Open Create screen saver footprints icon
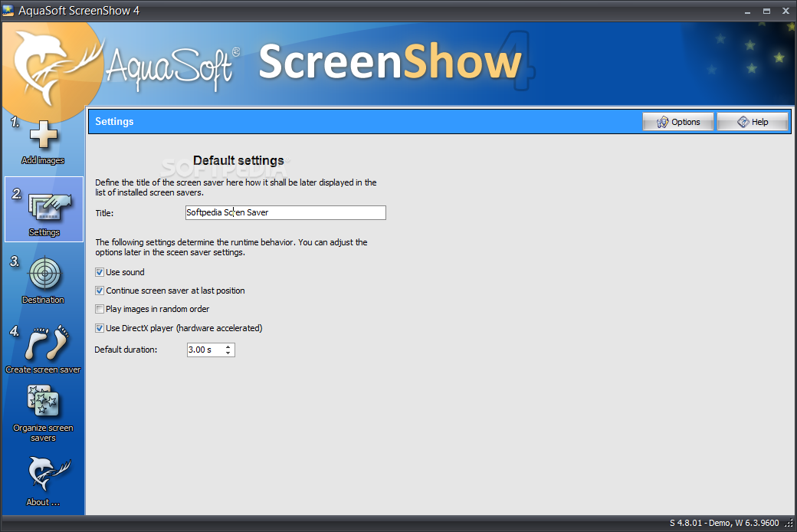797x532 pixels. [x=47, y=343]
